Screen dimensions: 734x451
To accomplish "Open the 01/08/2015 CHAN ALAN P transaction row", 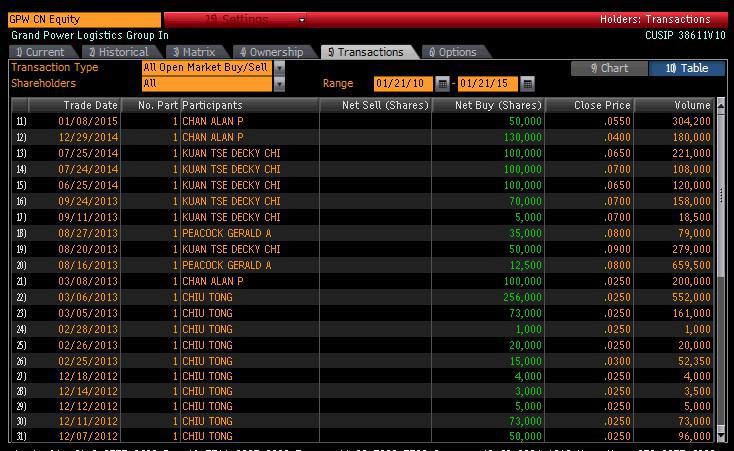I will point(212,121).
